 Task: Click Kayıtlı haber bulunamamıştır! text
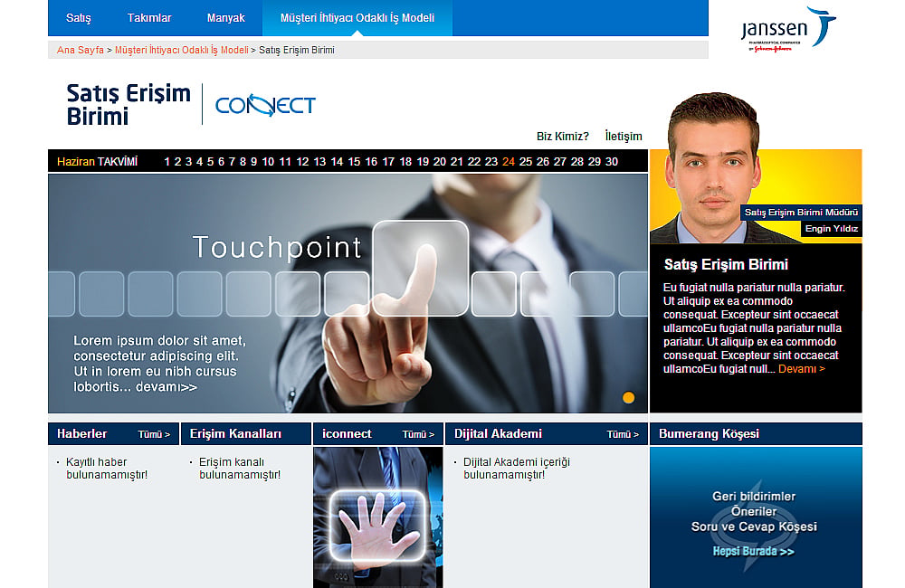coord(107,469)
